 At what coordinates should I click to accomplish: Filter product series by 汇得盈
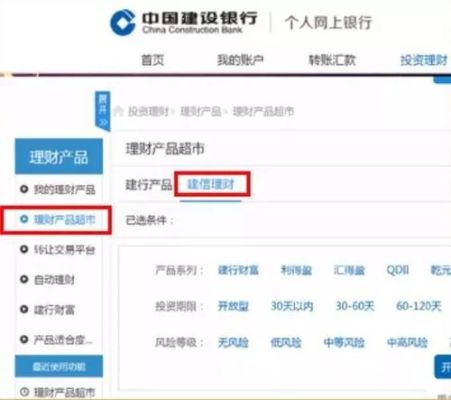coord(349,270)
